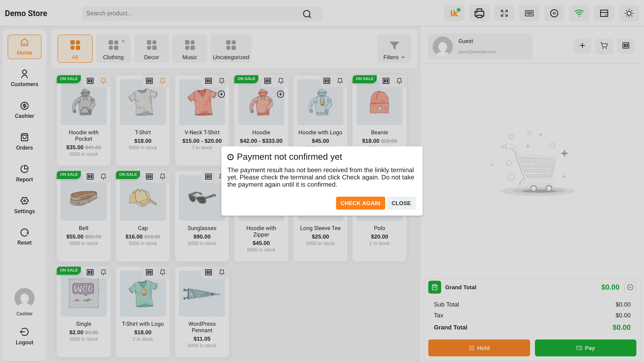Go to Orders in sidebar

(x=25, y=142)
